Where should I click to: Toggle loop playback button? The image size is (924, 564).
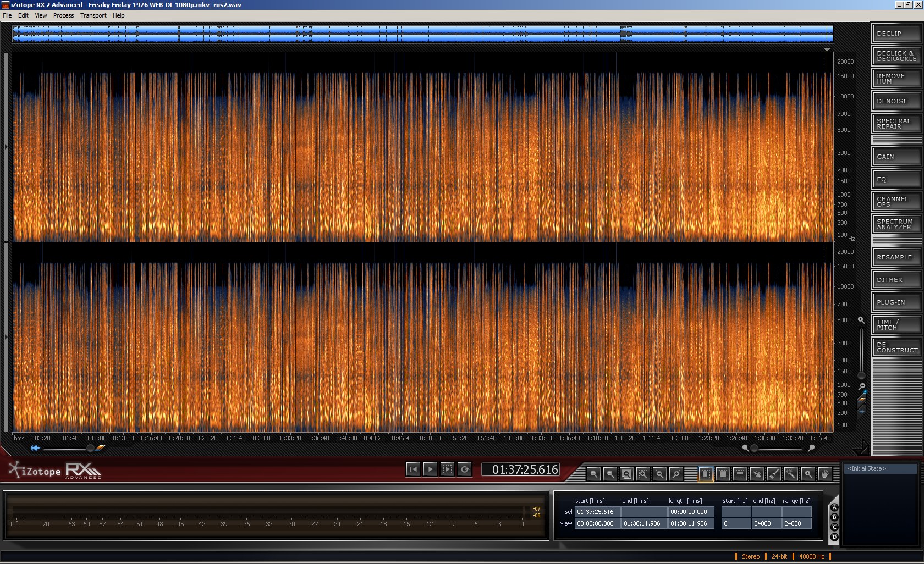point(465,469)
